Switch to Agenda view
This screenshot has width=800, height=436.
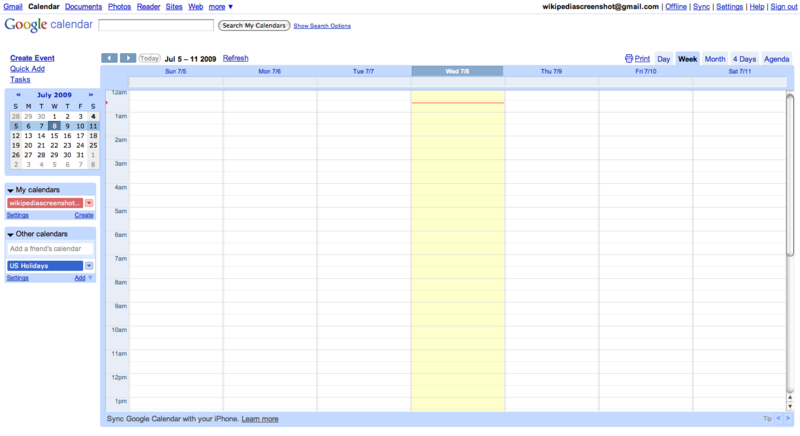coord(777,59)
